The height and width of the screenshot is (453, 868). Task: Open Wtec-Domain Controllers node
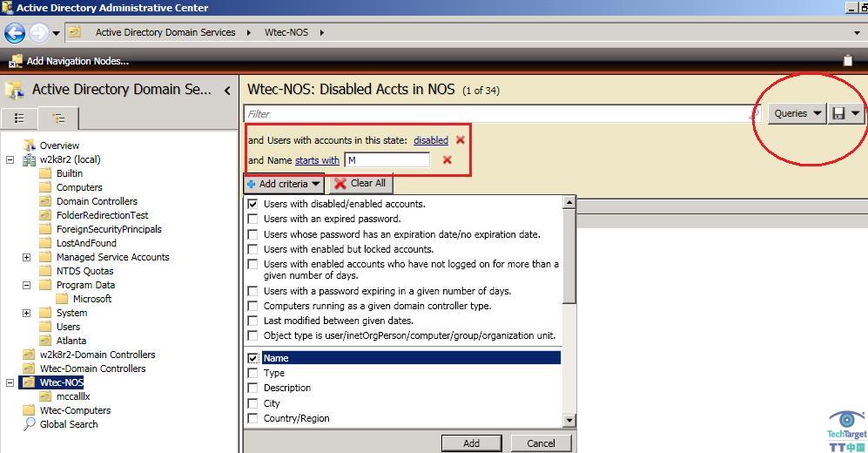point(92,368)
